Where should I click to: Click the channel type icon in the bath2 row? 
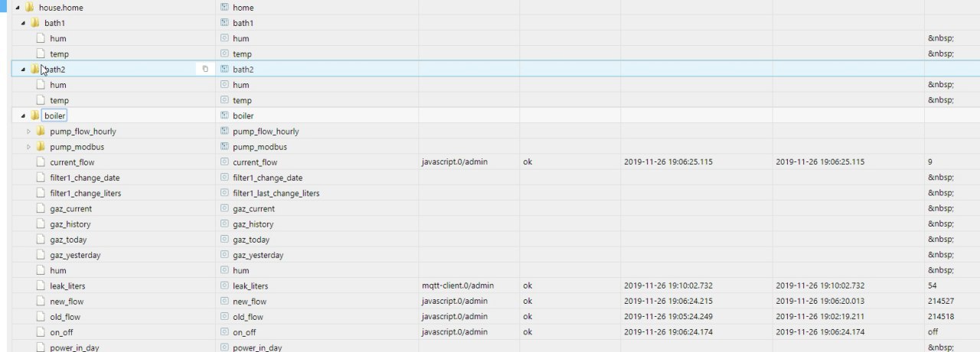[224, 69]
